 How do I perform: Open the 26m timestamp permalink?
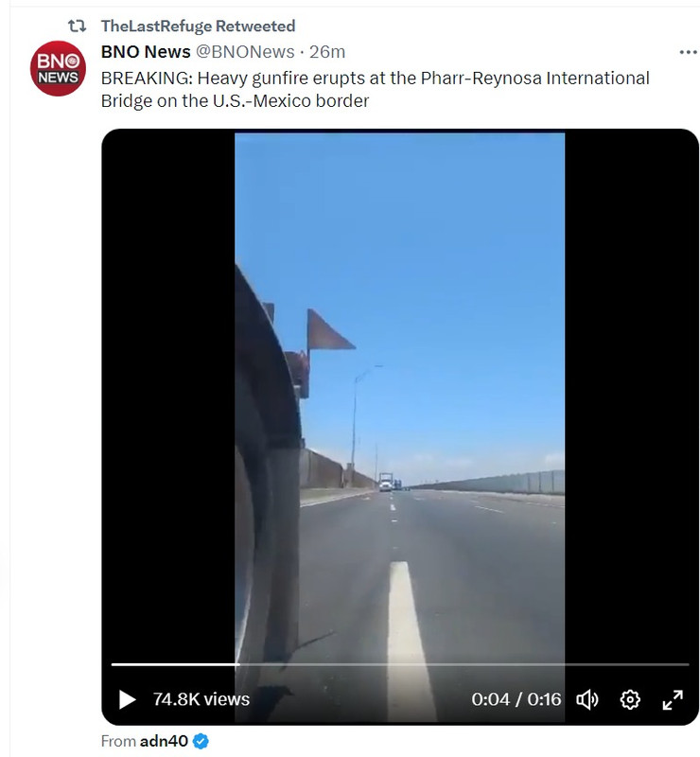(x=327, y=52)
